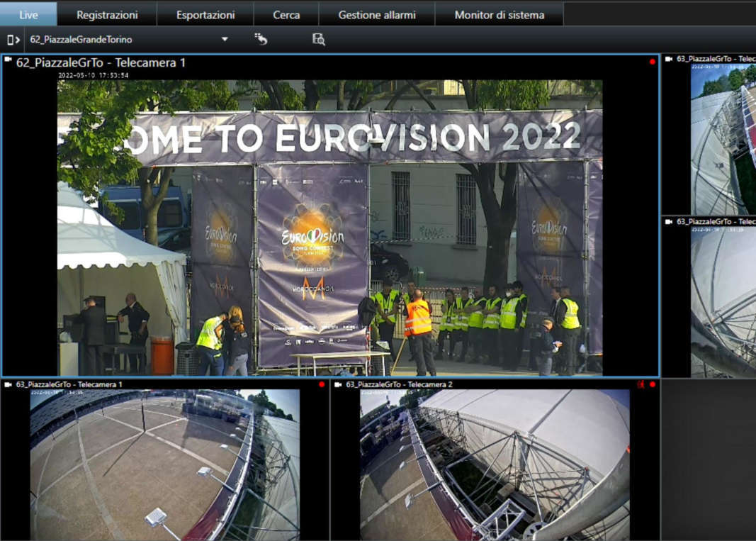The height and width of the screenshot is (541, 756).
Task: Select the Monitor di sistema tab
Action: (500, 14)
